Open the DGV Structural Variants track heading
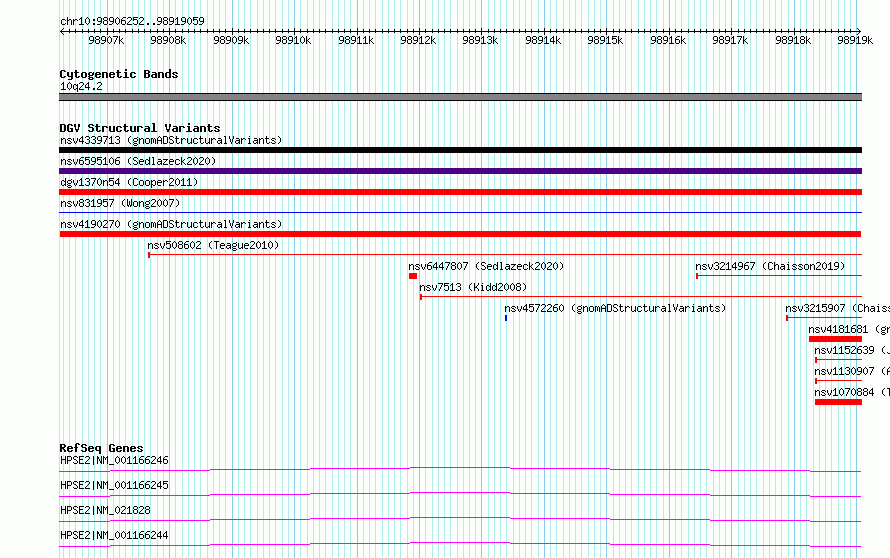Screen dimensions: 890x558 coord(140,128)
